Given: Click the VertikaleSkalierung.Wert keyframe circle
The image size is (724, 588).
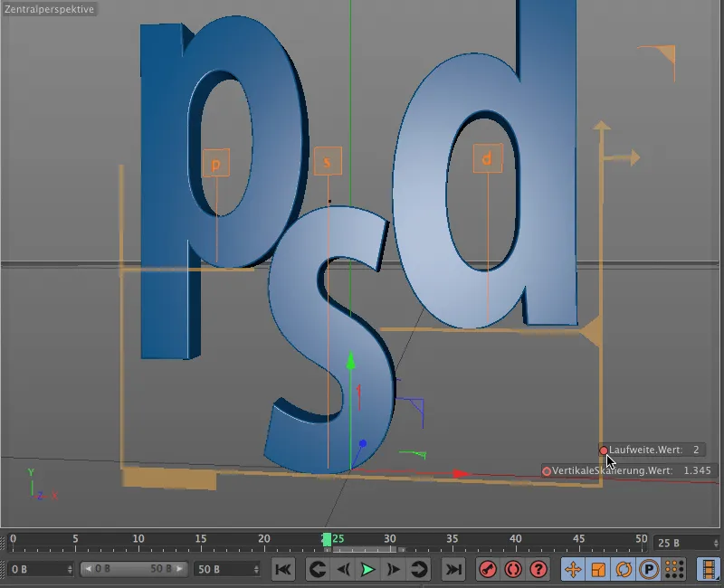Looking at the screenshot, I should pos(547,470).
